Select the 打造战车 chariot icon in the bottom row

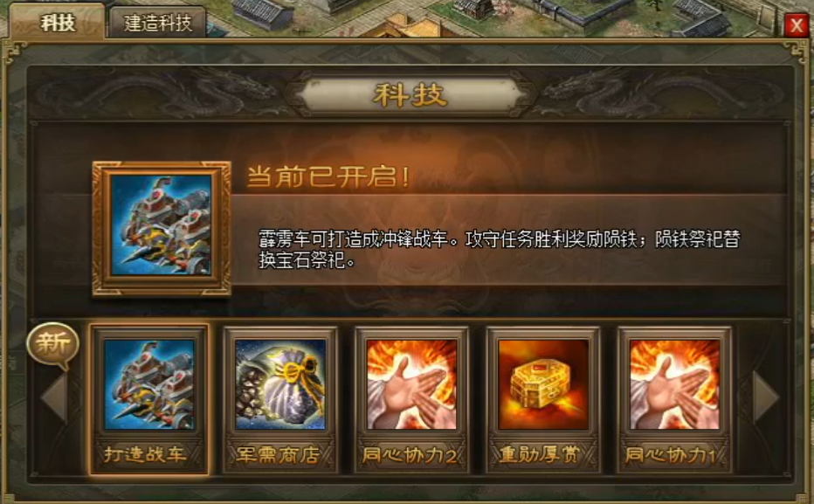point(149,384)
